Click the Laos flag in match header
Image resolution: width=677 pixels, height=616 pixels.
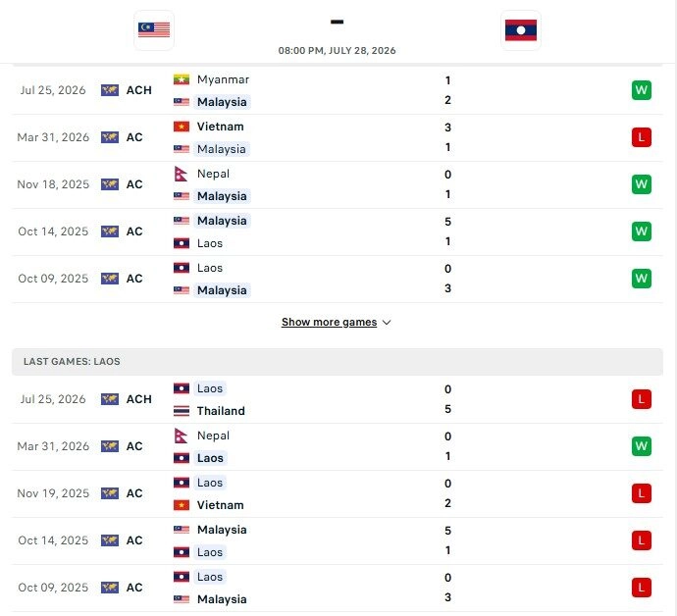[521, 29]
